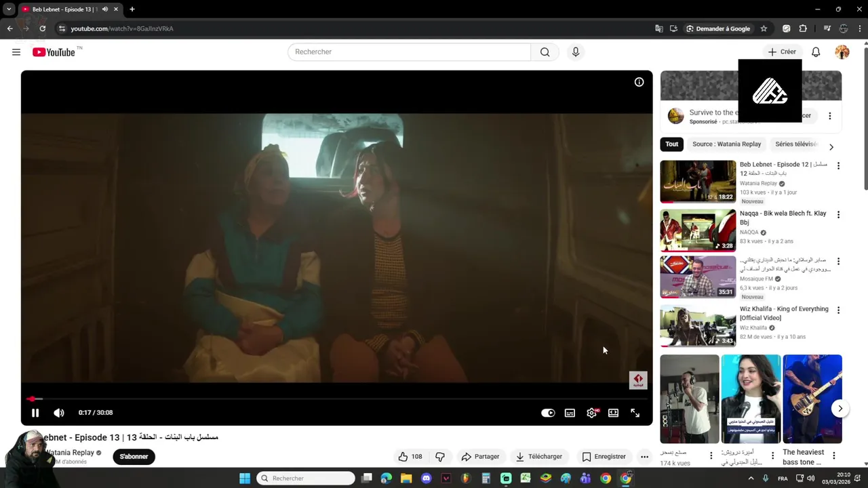The image size is (868, 488).
Task: Select the Séries télévisées chip
Action: click(796, 144)
